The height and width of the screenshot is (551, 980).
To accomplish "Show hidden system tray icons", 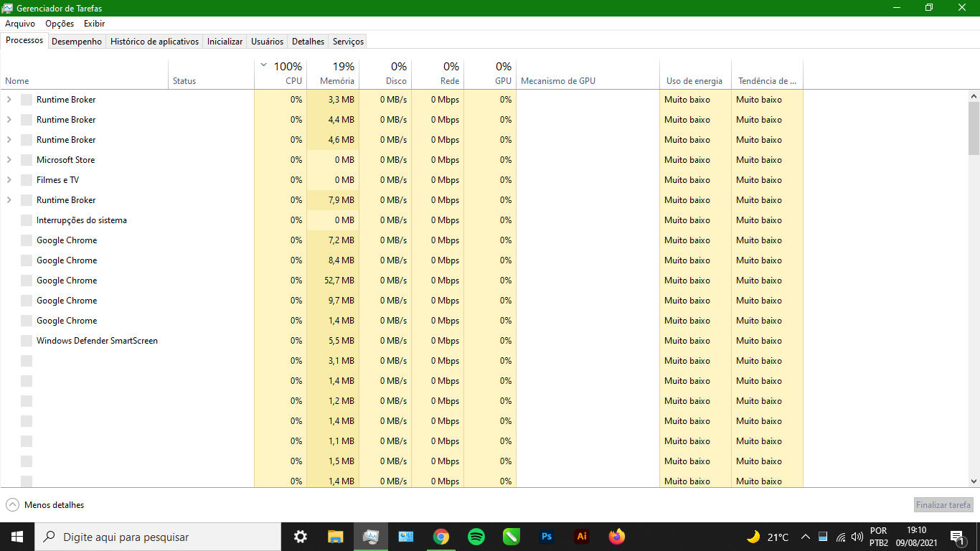I will 805,537.
